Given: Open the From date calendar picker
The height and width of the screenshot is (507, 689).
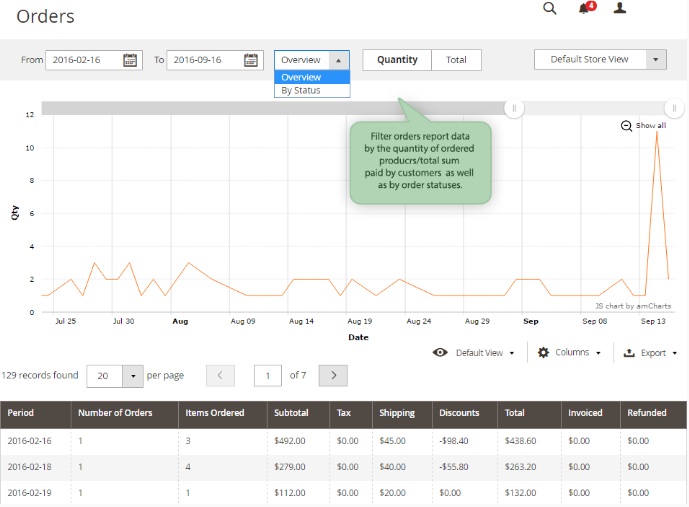Looking at the screenshot, I should [130, 60].
